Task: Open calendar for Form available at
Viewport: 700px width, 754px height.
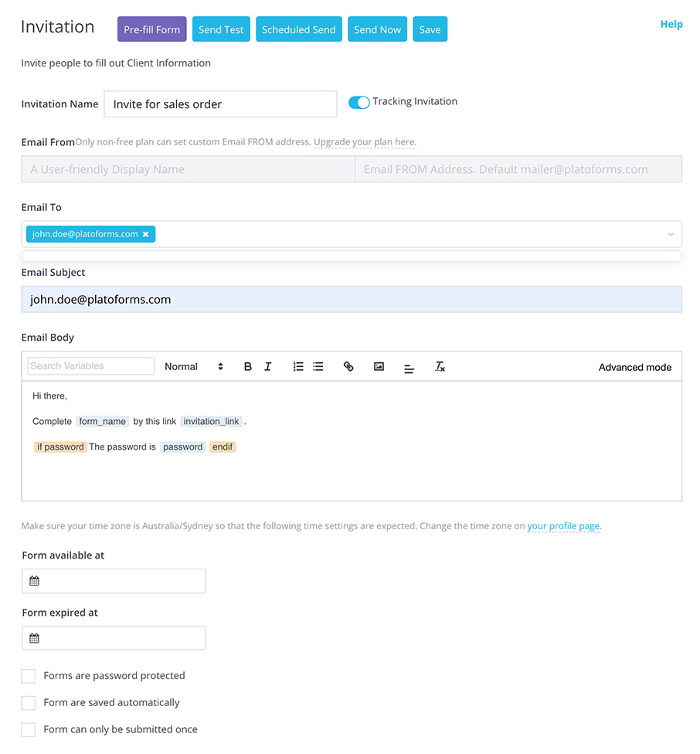Action: 34,581
